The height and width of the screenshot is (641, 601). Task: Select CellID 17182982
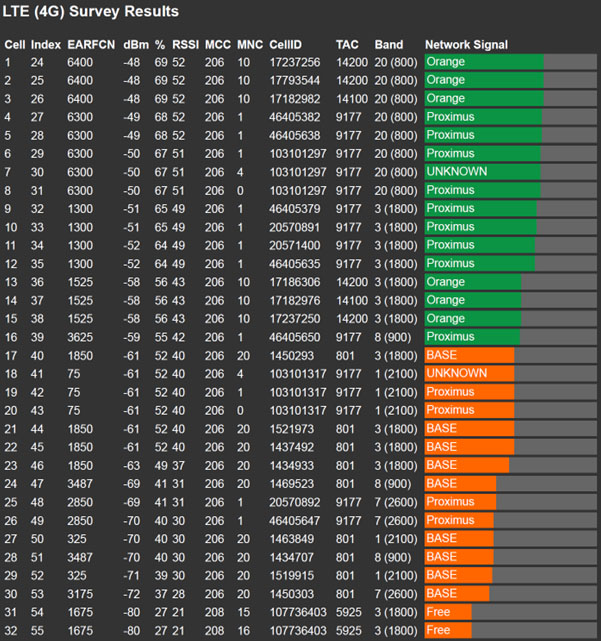pos(295,99)
